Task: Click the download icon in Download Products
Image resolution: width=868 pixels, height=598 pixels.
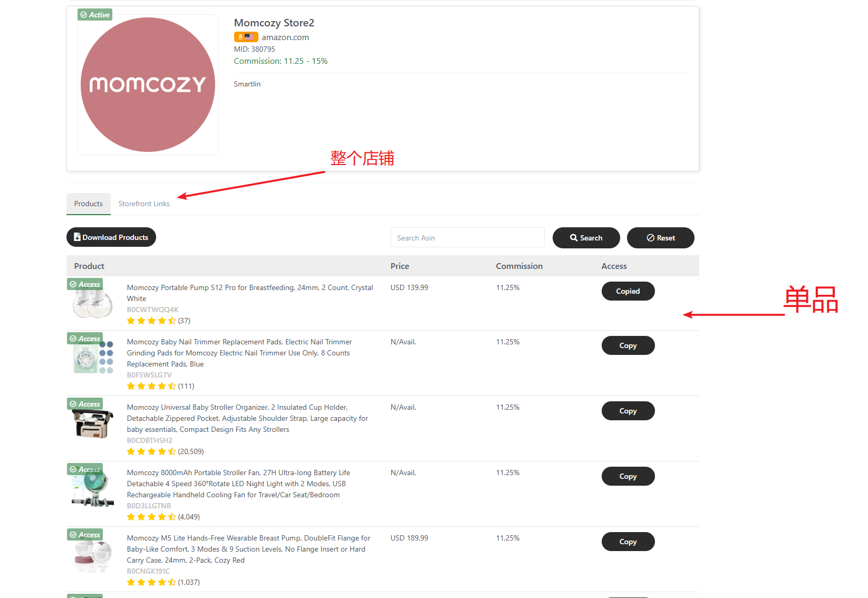Action: (x=77, y=237)
